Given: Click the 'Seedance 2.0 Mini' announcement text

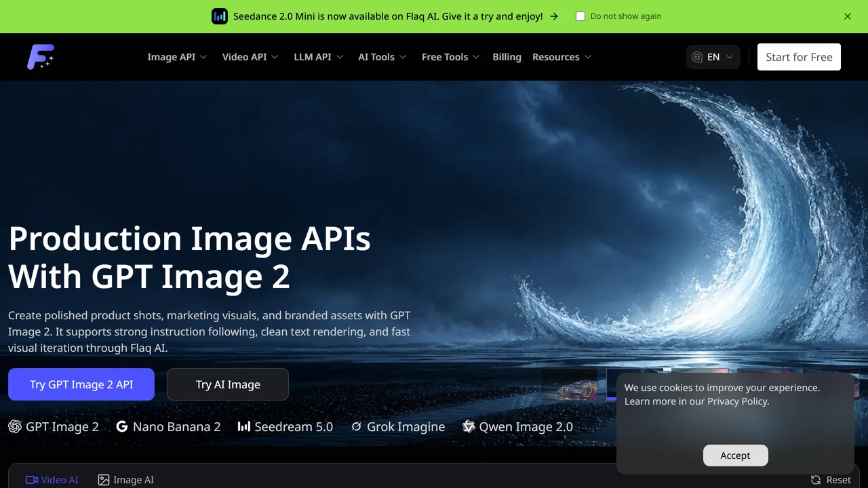Looking at the screenshot, I should pyautogui.click(x=388, y=16).
